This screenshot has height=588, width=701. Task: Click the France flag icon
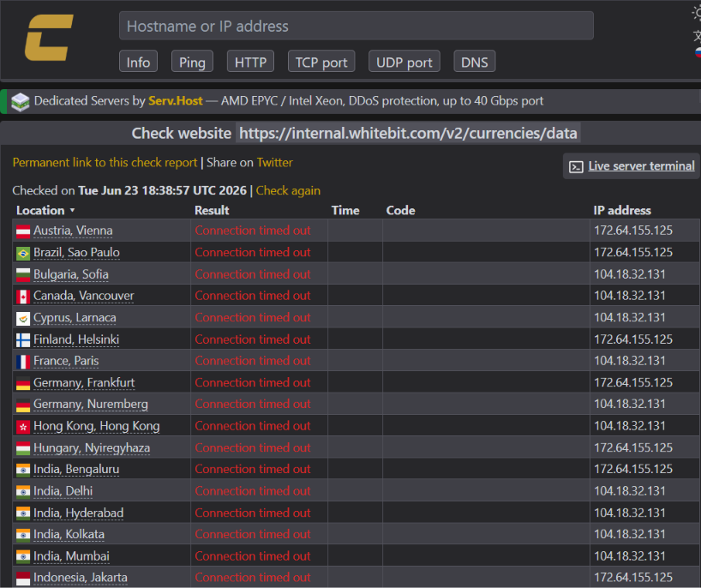[x=23, y=362]
